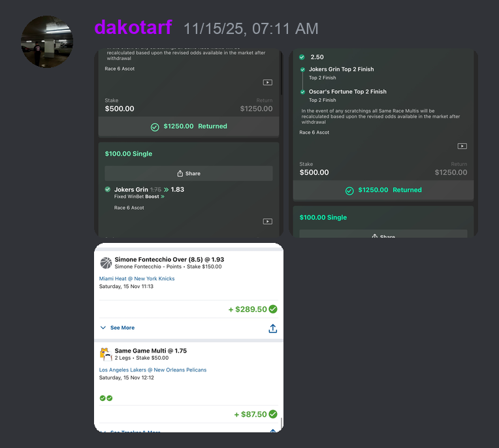Click the $500.00 stake in left image
Image resolution: width=499 pixels, height=448 pixels.
[x=120, y=109]
